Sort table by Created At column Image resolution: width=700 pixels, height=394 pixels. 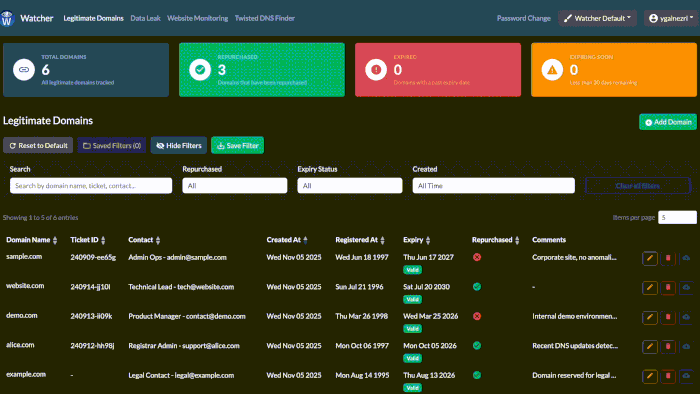click(x=287, y=240)
